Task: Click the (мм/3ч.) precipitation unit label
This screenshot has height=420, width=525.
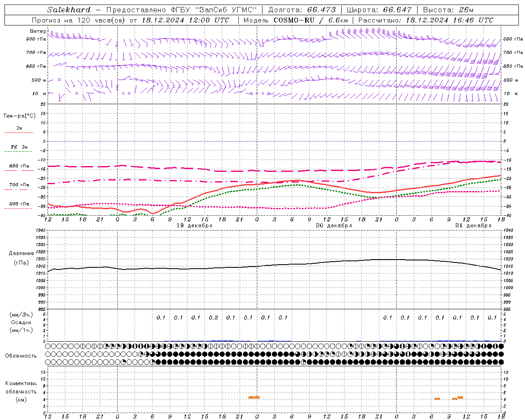Action: point(21,315)
